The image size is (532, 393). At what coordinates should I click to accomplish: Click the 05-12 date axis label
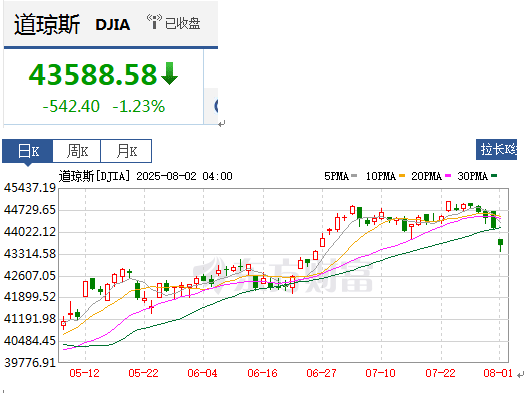[x=84, y=373]
